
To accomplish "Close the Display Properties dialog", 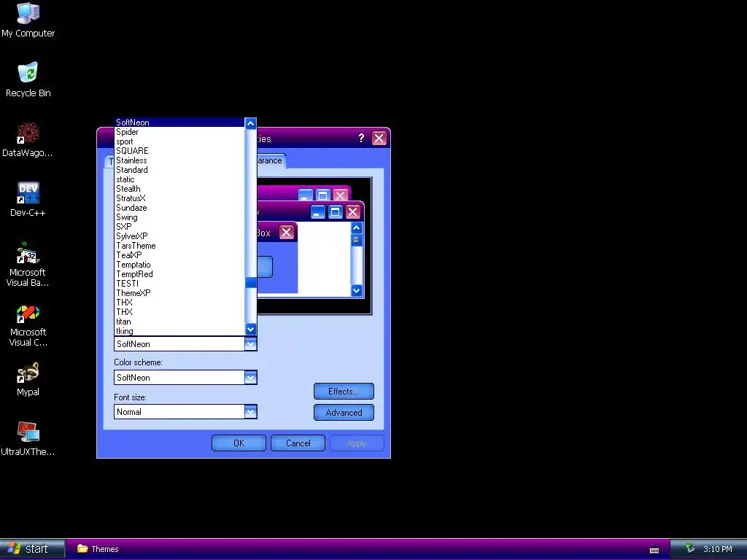I will (379, 138).
